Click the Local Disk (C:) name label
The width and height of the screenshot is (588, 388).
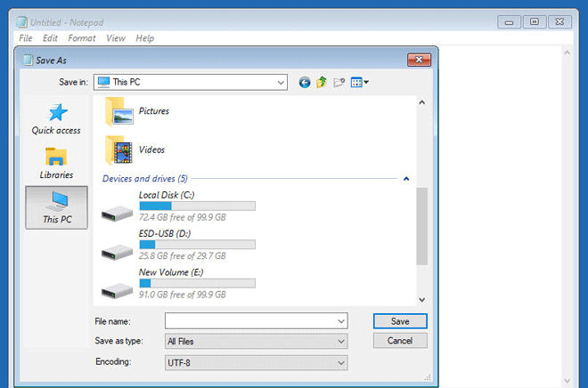tap(167, 195)
